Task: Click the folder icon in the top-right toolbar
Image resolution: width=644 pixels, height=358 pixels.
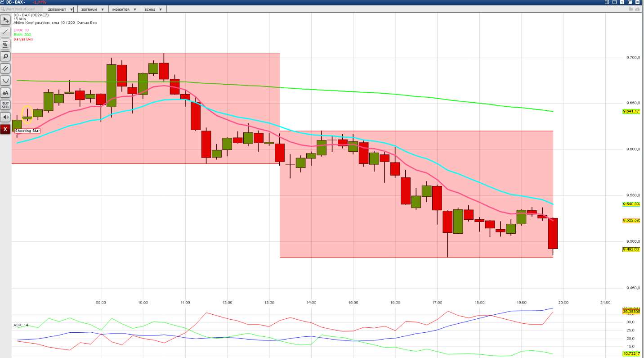Action: [631, 9]
